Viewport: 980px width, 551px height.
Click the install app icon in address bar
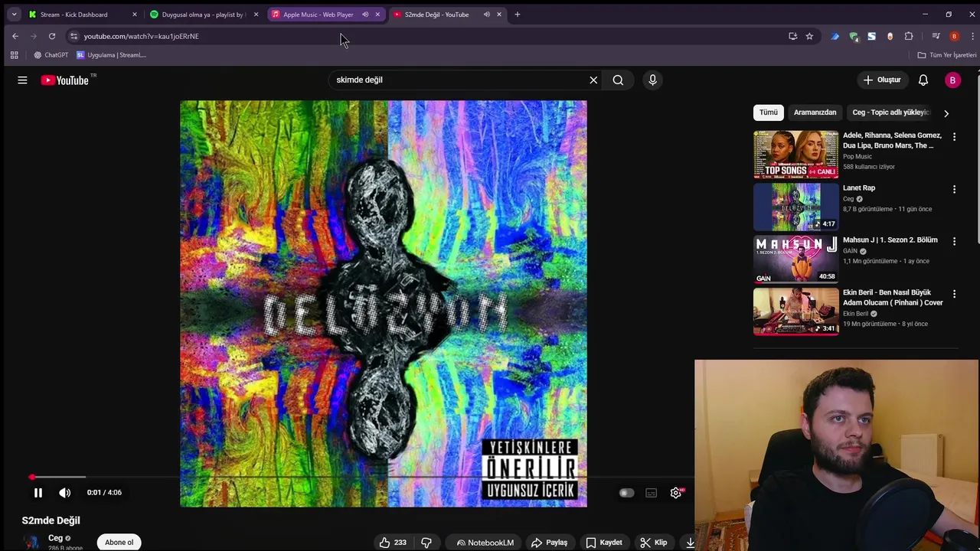coord(792,36)
